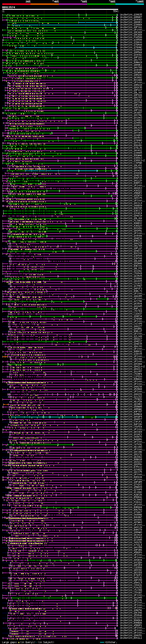Click hit UniRef100_Q76KW2
Viewport: 146px width, 644px height.
click(131, 47)
